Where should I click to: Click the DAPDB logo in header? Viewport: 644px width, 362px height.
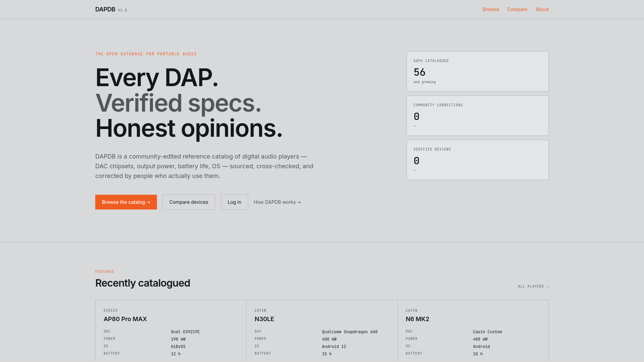tap(105, 9)
